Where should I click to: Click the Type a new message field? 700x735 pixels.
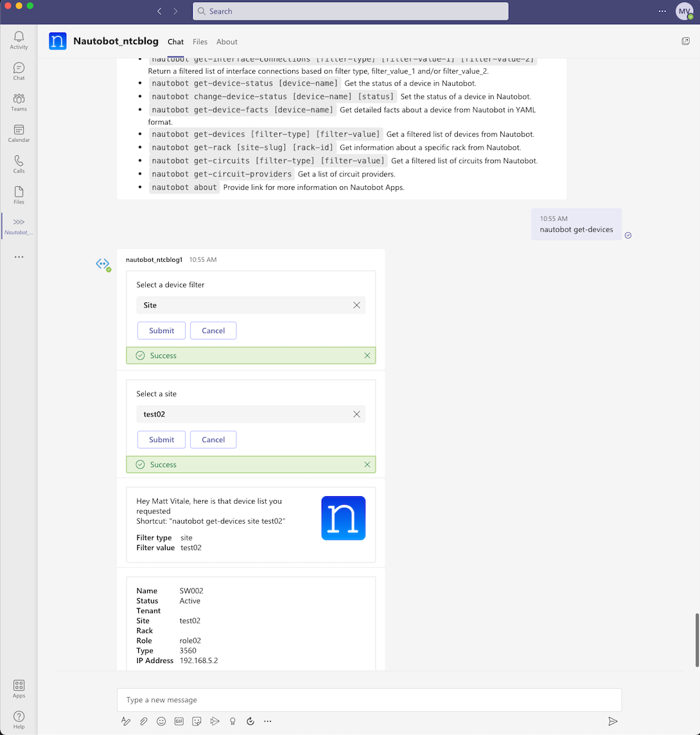tap(370, 700)
